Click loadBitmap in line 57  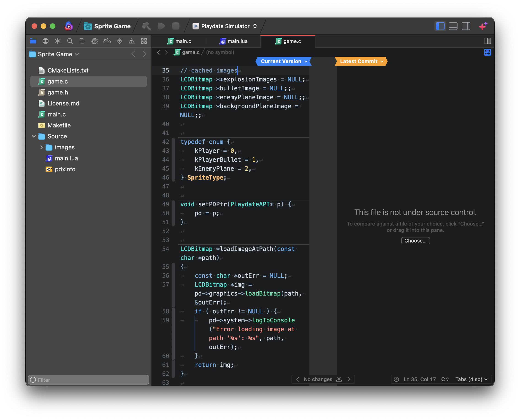click(x=263, y=293)
